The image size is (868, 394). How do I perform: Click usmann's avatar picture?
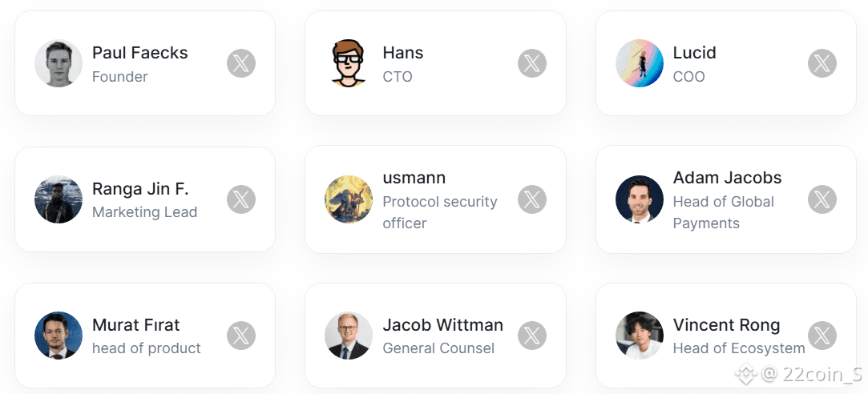pos(349,199)
